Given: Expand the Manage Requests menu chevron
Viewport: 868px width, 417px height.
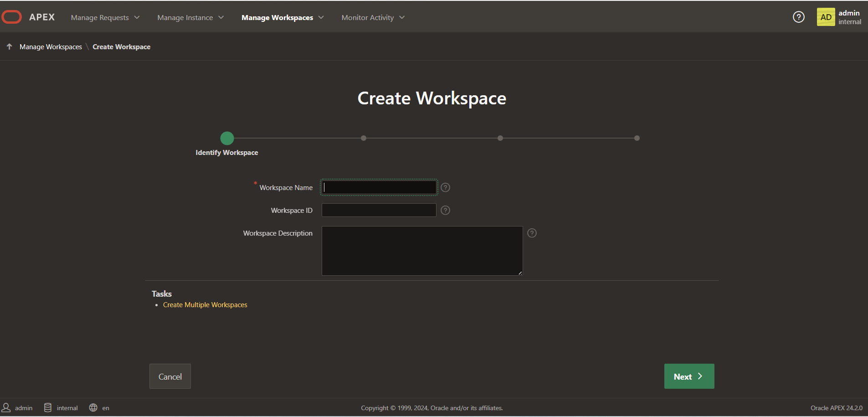Looking at the screenshot, I should (137, 17).
